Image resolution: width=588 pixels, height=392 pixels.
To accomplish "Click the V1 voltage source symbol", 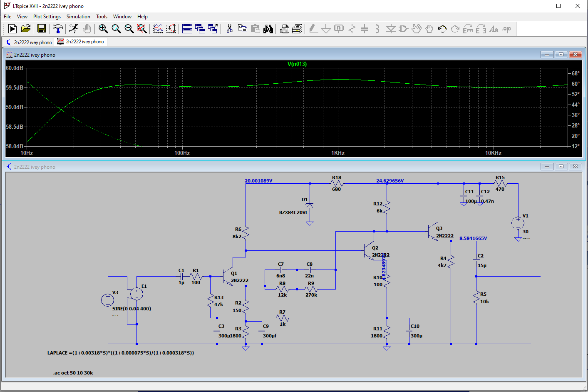I will tap(518, 223).
